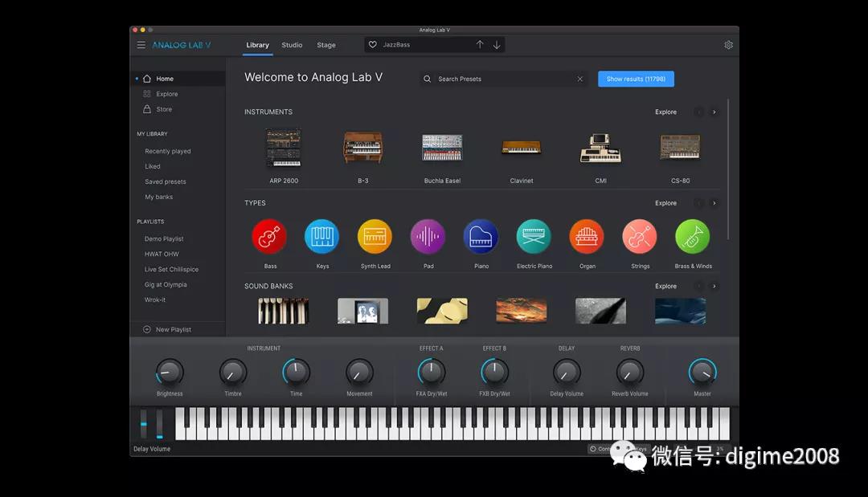Click the Delay Volume knob
868x497 pixels.
click(567, 372)
